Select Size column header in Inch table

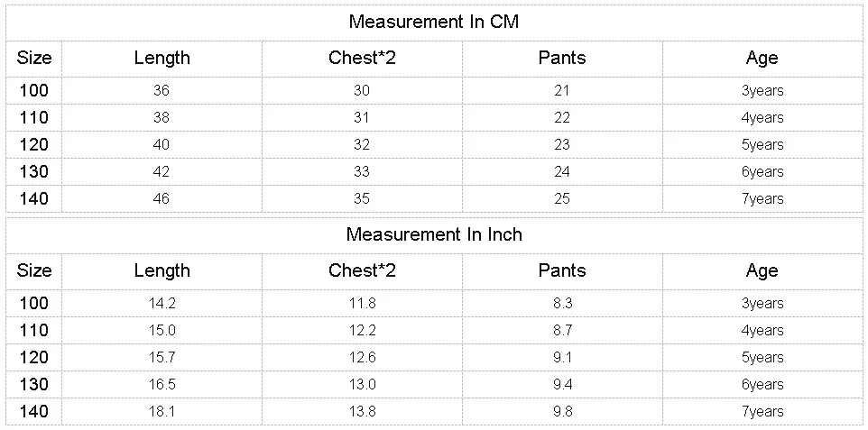tap(34, 270)
